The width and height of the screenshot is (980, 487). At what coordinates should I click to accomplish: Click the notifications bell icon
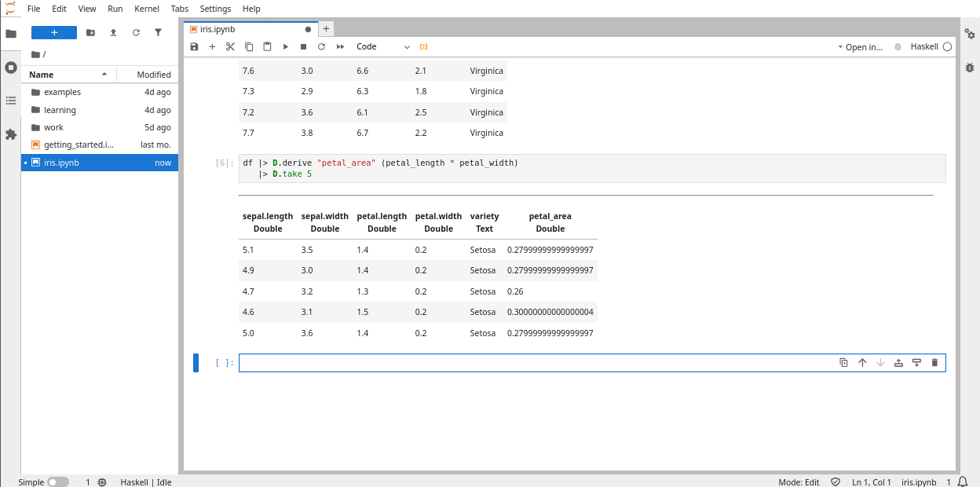[963, 482]
